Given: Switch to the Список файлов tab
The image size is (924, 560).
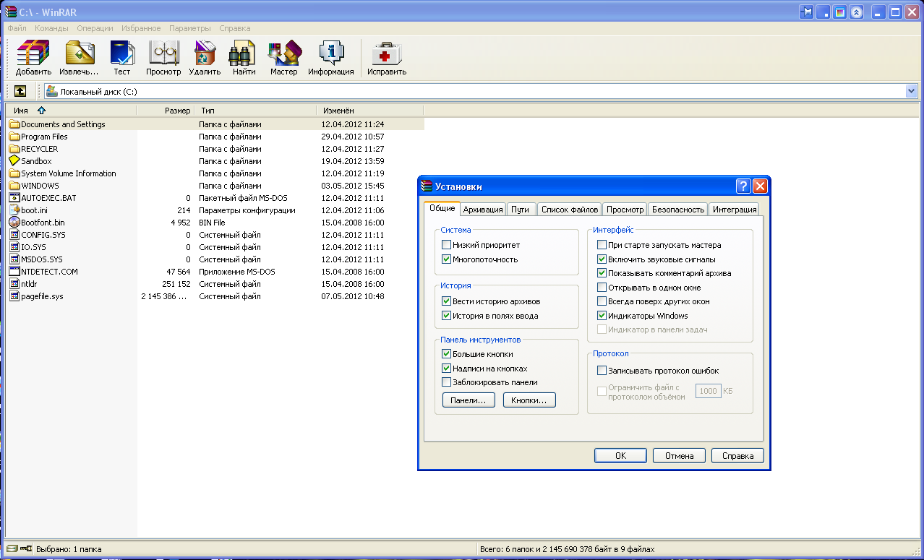Looking at the screenshot, I should tap(570, 210).
